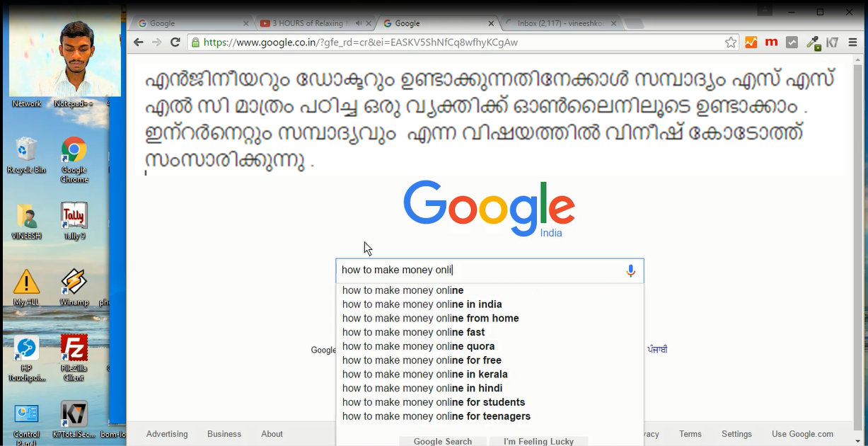The width and height of the screenshot is (868, 446).
Task: Open HP Touchpoint desktop shortcut
Action: click(26, 358)
